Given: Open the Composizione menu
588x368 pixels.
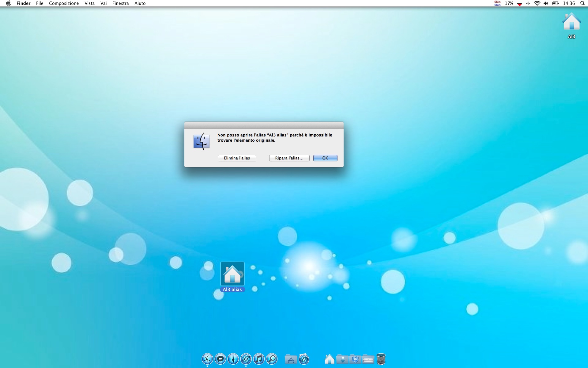Looking at the screenshot, I should point(64,3).
